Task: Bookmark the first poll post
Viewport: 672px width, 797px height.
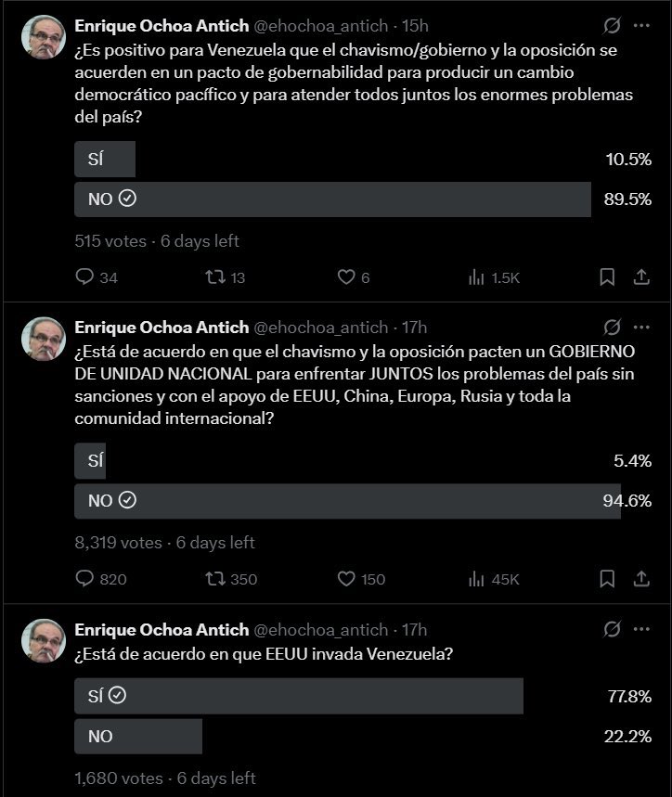Action: [x=607, y=277]
